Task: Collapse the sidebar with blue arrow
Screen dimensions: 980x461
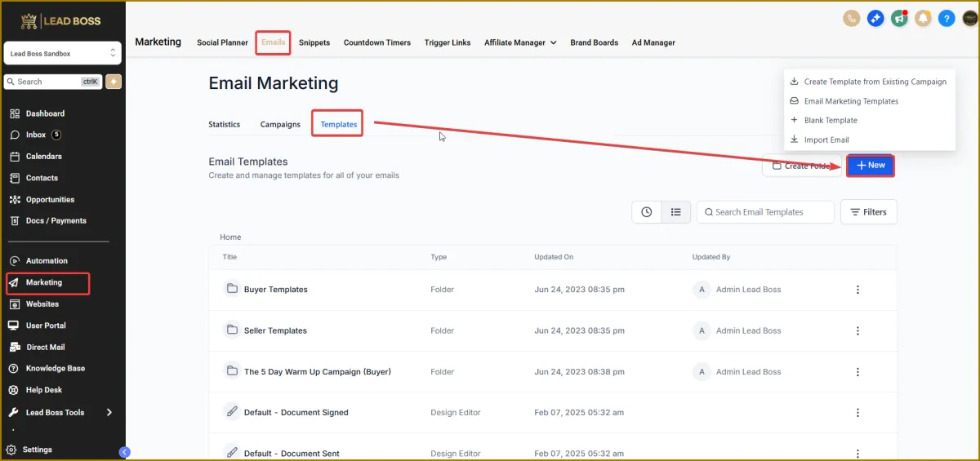Action: coord(124,452)
